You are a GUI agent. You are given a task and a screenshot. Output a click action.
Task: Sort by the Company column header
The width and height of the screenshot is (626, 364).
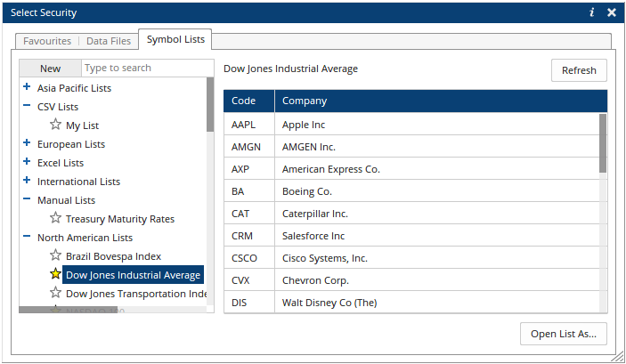point(441,101)
